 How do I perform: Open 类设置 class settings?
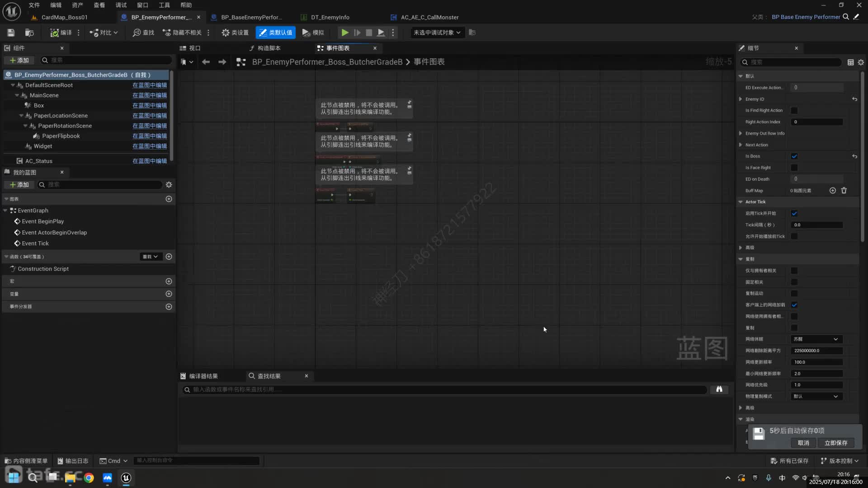(x=235, y=33)
